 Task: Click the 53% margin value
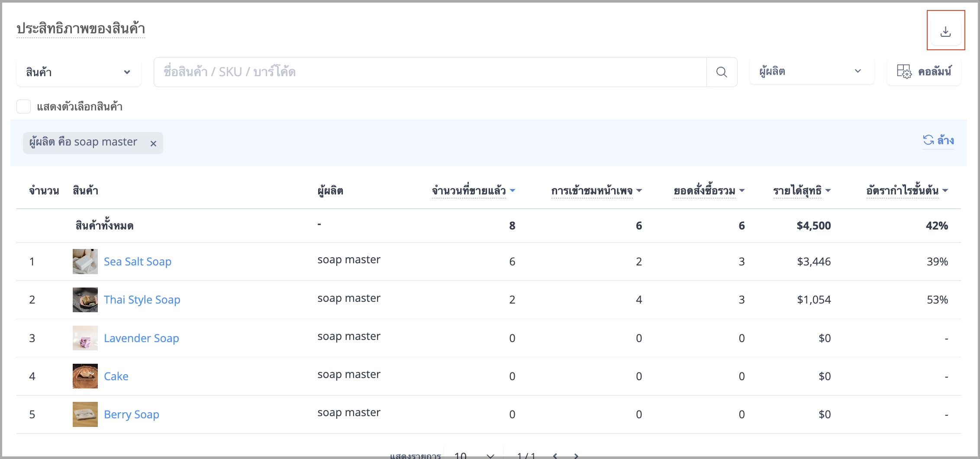(x=937, y=300)
